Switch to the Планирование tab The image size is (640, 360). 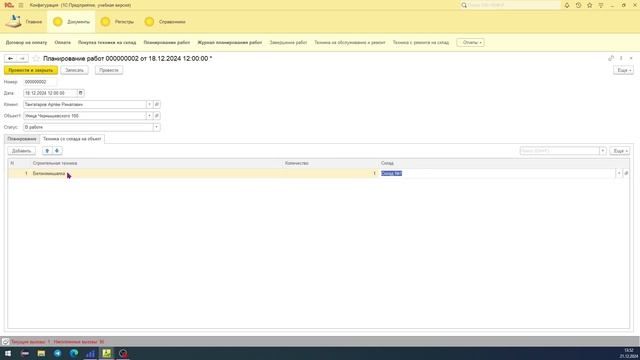[x=22, y=139]
